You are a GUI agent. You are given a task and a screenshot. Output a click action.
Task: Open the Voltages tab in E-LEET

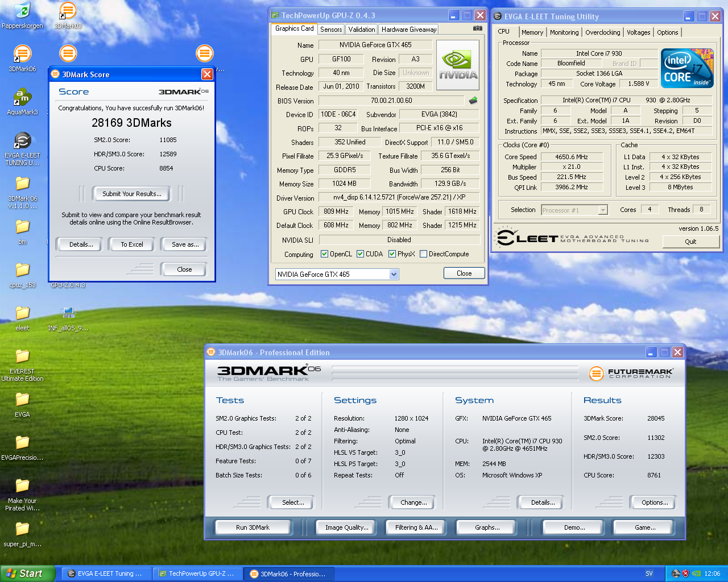click(638, 32)
